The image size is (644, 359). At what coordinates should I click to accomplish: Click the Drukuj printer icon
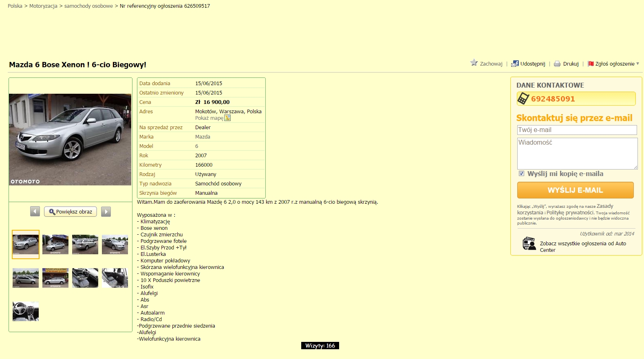tap(557, 64)
